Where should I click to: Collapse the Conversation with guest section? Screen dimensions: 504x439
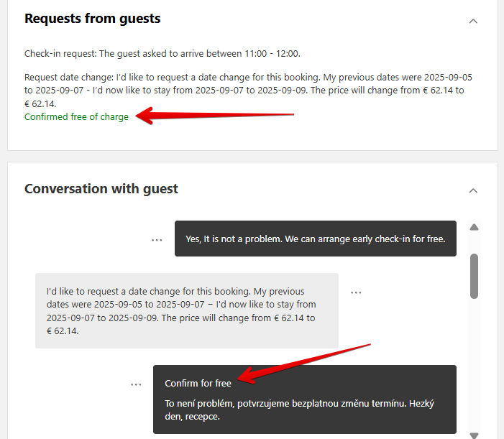(x=473, y=190)
